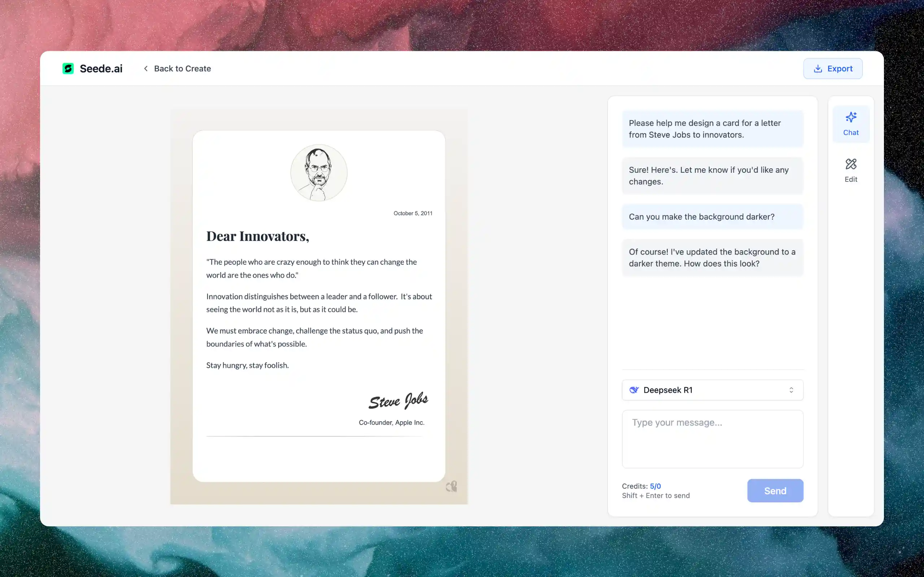Screen dimensions: 924x577
Task: Click Back to Create navigation link
Action: (176, 68)
